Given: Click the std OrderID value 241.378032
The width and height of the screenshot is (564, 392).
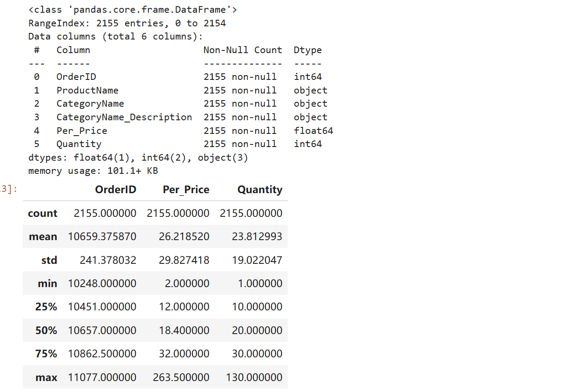Looking at the screenshot, I should pos(108,260).
